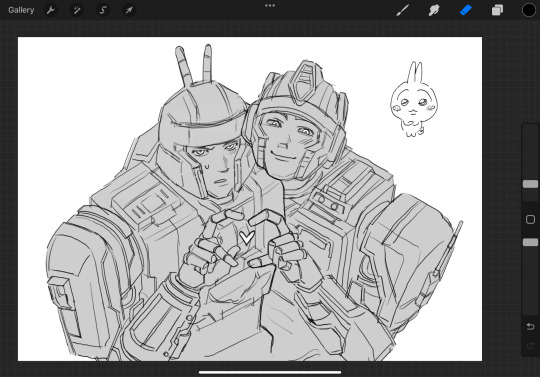Tap the square modify button on sidebar

pyautogui.click(x=530, y=219)
